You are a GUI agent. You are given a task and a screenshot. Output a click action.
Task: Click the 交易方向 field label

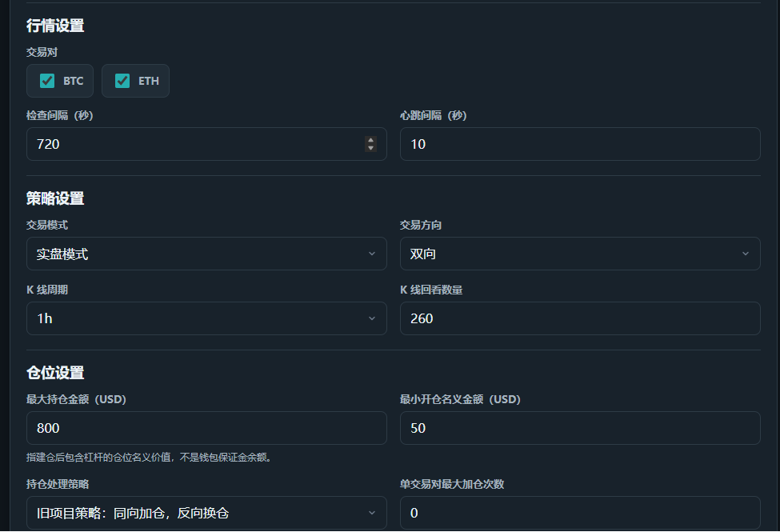point(421,225)
